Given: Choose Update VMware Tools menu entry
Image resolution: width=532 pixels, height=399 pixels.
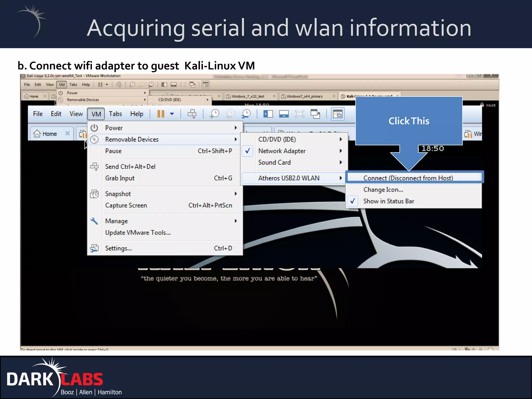Looking at the screenshot, I should pyautogui.click(x=165, y=233).
